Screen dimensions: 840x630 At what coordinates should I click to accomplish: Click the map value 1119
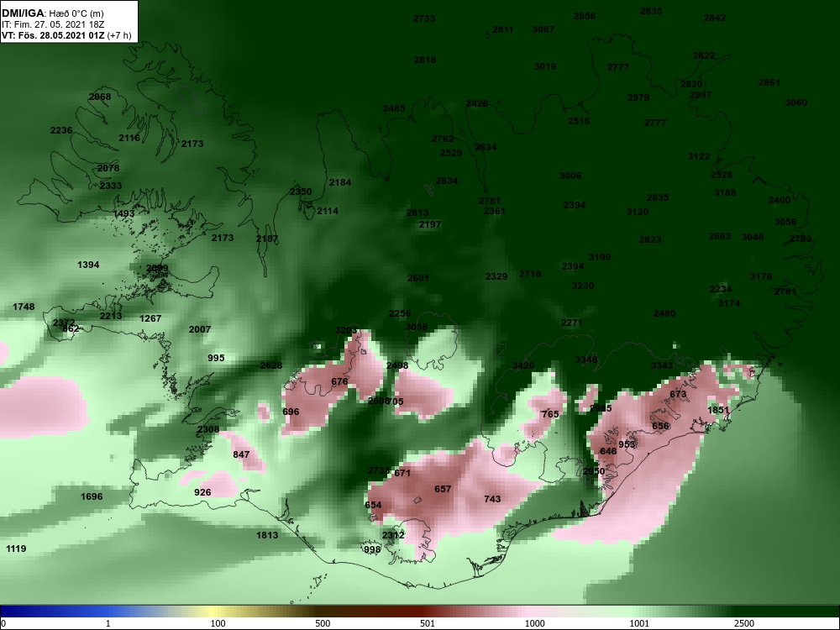click(15, 549)
